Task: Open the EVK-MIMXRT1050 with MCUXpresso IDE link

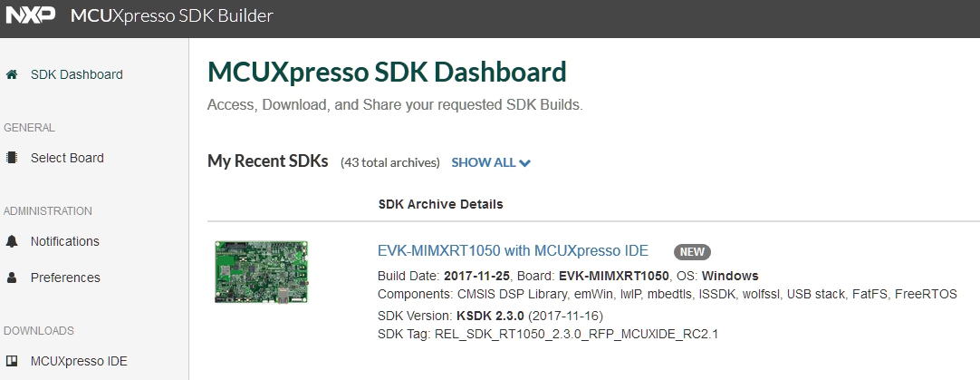Action: [513, 251]
